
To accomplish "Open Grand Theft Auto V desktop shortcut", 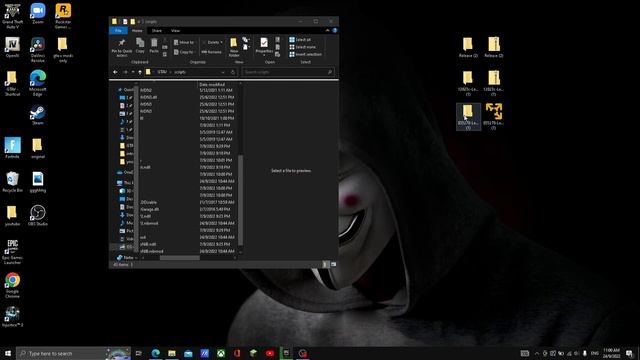I will (x=12, y=17).
